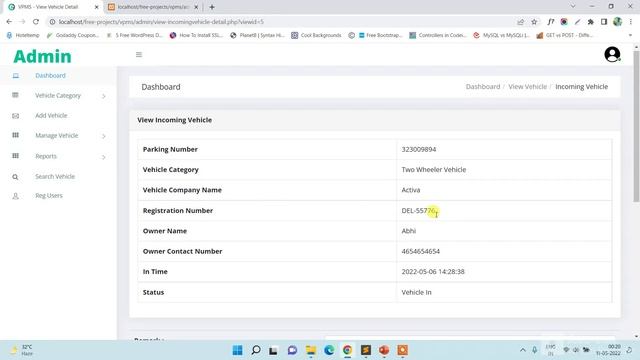Show hidden system tray icons chevron

tap(522, 350)
